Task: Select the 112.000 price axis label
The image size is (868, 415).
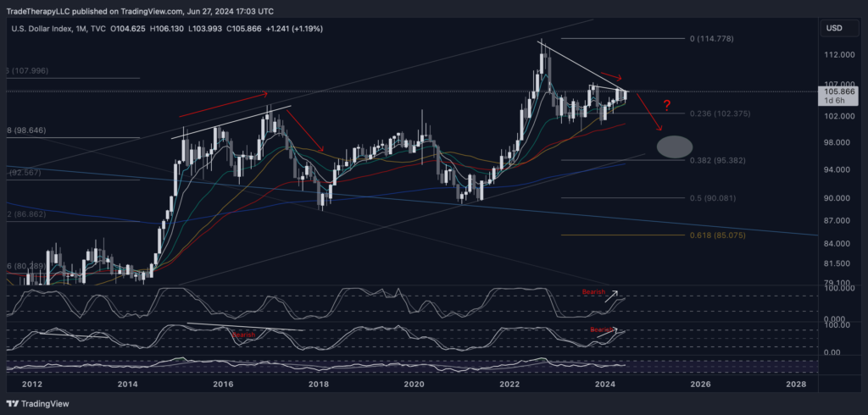Action: [x=839, y=54]
